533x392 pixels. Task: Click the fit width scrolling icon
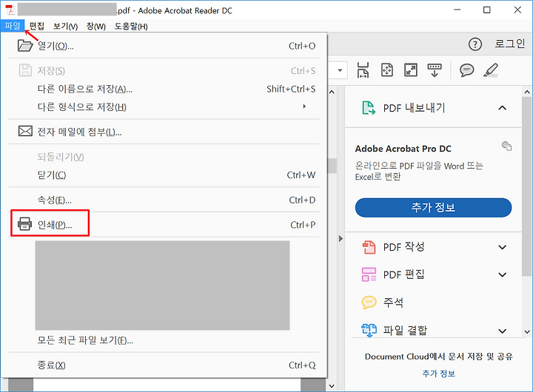[363, 70]
